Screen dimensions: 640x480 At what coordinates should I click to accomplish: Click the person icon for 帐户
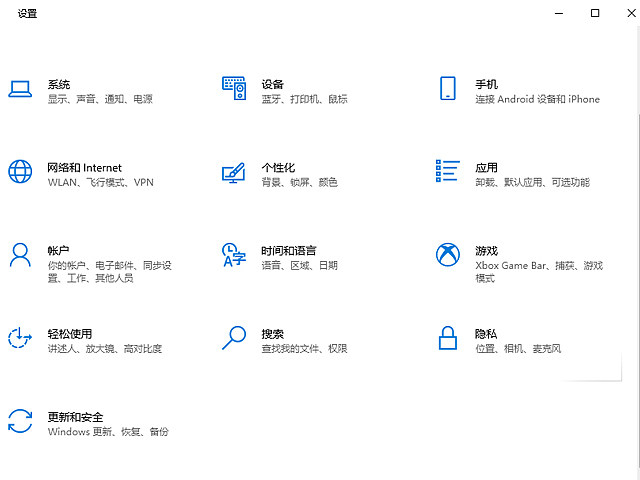point(20,255)
